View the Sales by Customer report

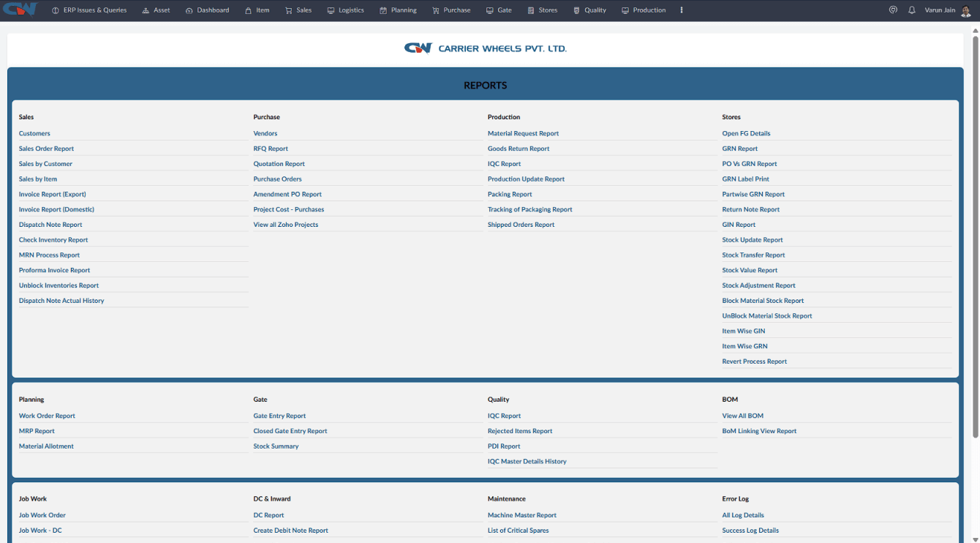[x=45, y=164]
